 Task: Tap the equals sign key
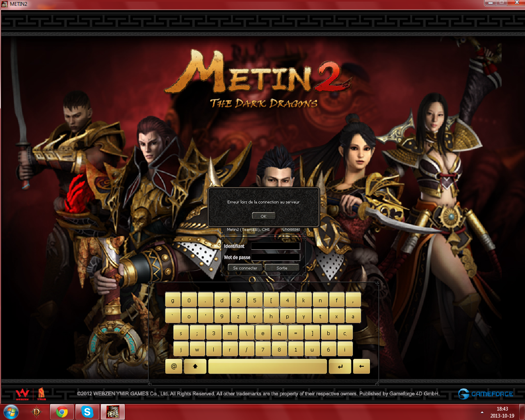click(296, 333)
